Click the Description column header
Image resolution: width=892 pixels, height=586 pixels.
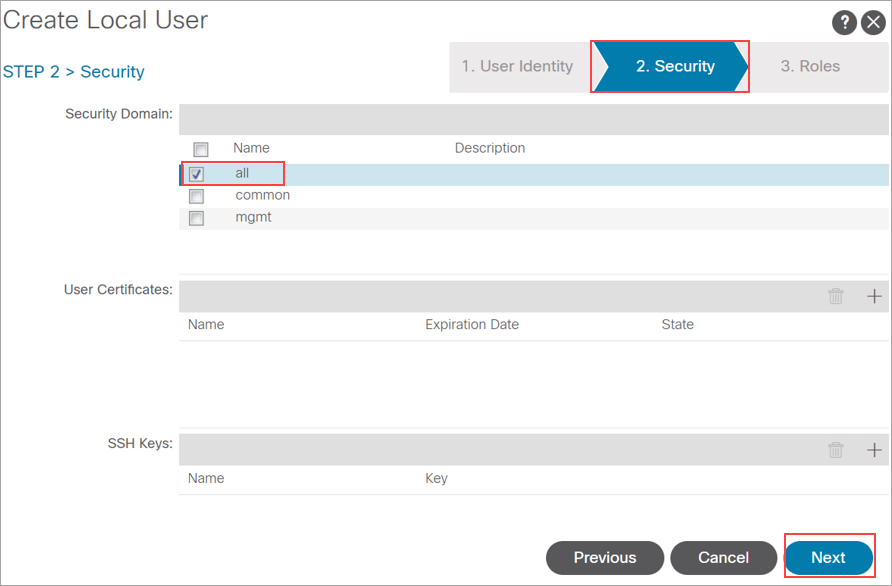pos(490,148)
